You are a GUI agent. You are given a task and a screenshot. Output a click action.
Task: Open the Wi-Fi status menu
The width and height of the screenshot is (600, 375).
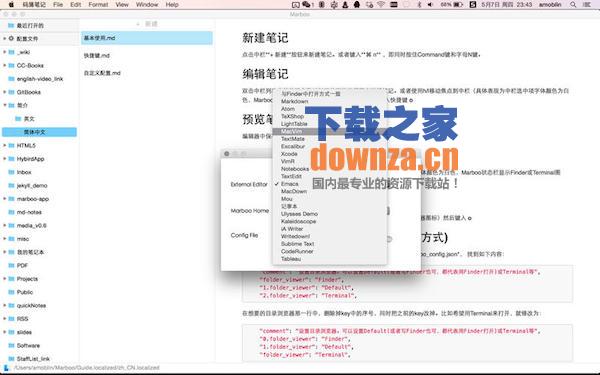(x=381, y=5)
